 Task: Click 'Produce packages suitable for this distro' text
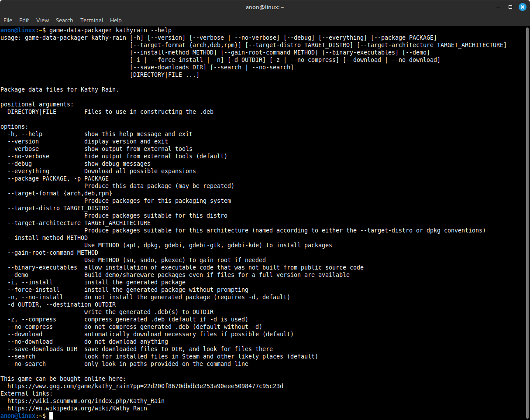point(156,215)
